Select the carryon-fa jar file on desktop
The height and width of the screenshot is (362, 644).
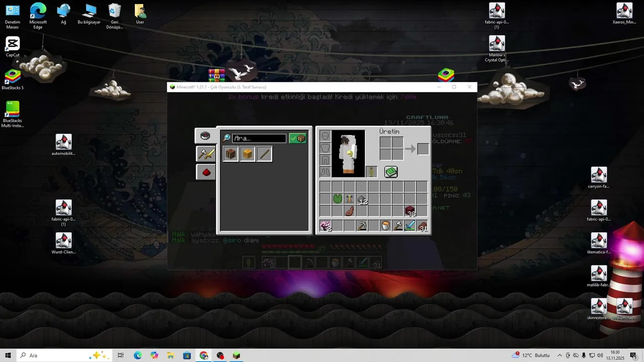599,178
